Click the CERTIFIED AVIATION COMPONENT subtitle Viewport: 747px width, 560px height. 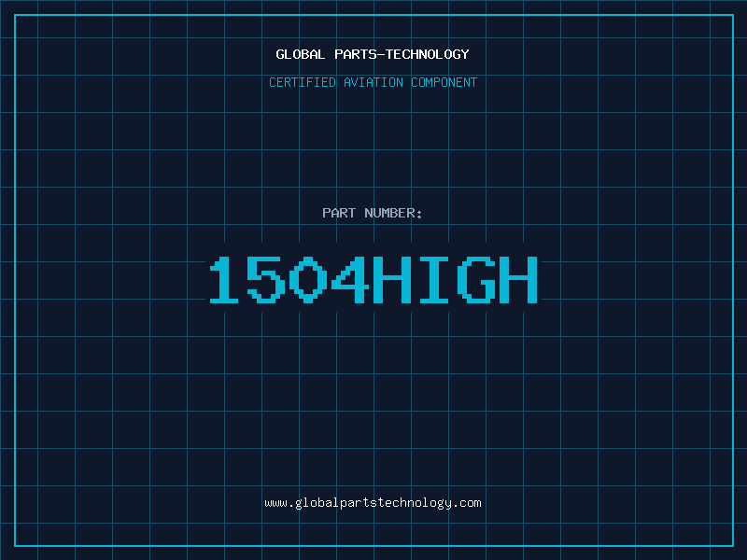(373, 82)
